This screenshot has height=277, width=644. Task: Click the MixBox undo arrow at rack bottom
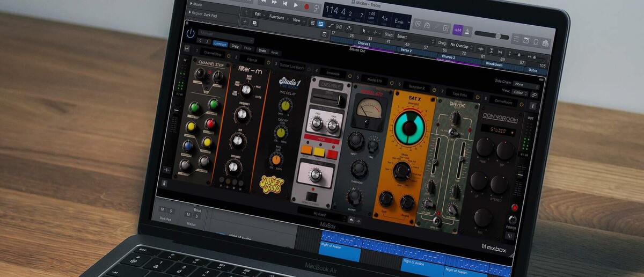point(351,220)
